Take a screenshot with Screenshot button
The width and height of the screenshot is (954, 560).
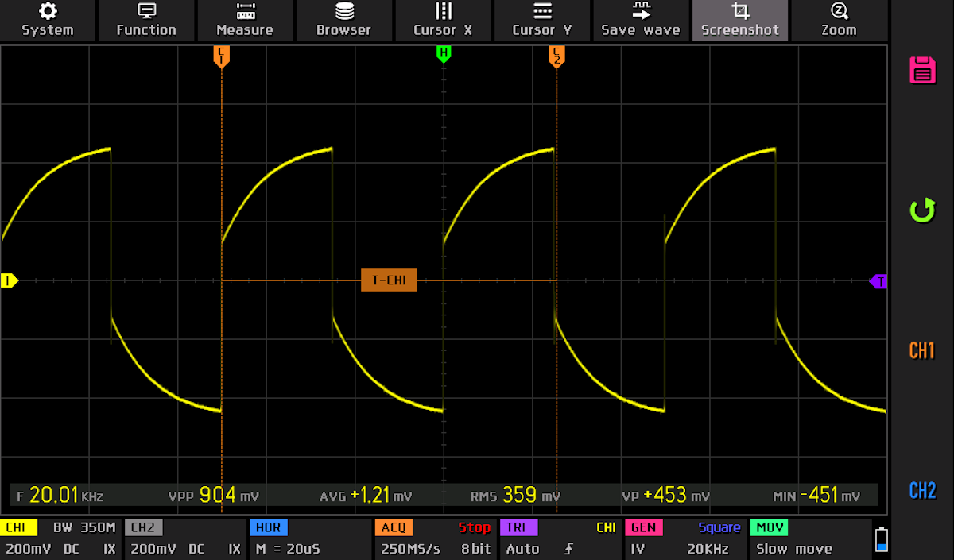740,20
